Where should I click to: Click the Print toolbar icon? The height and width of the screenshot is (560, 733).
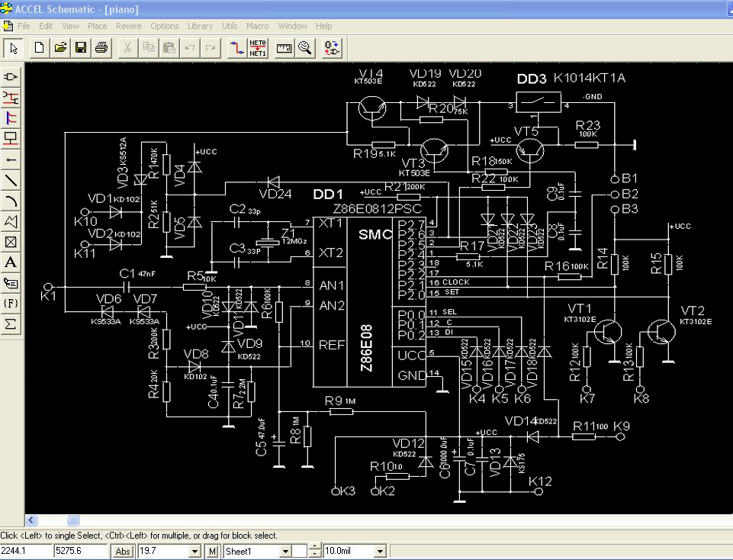[x=101, y=48]
